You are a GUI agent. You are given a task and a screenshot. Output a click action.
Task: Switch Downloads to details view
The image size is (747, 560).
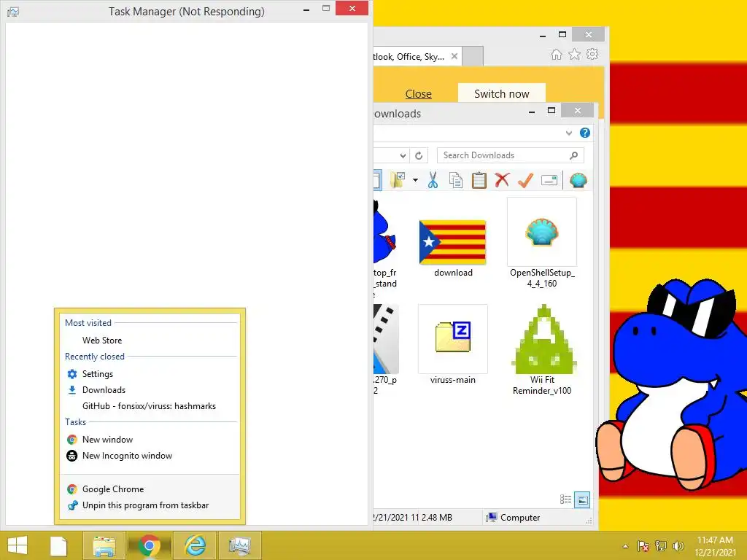565,499
